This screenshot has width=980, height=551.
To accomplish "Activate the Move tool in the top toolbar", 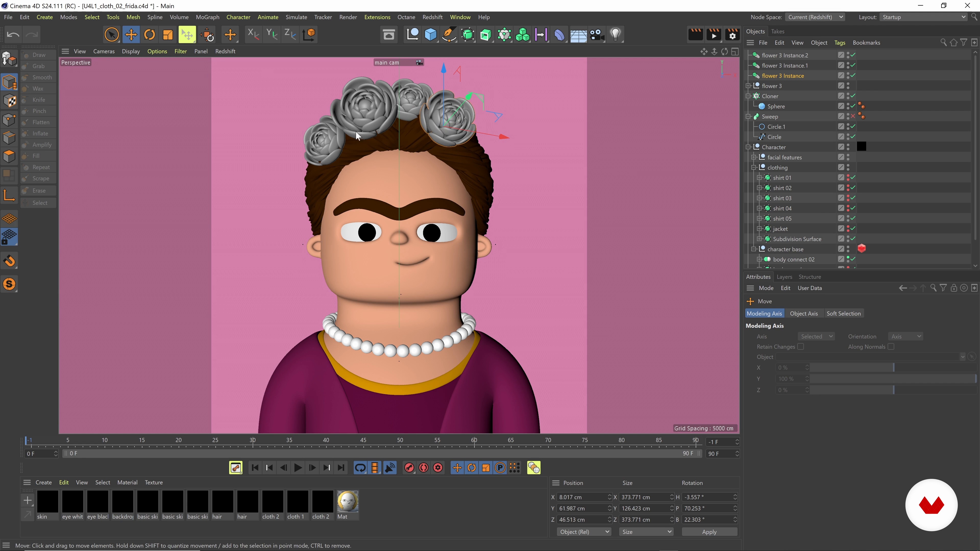I will click(x=131, y=35).
